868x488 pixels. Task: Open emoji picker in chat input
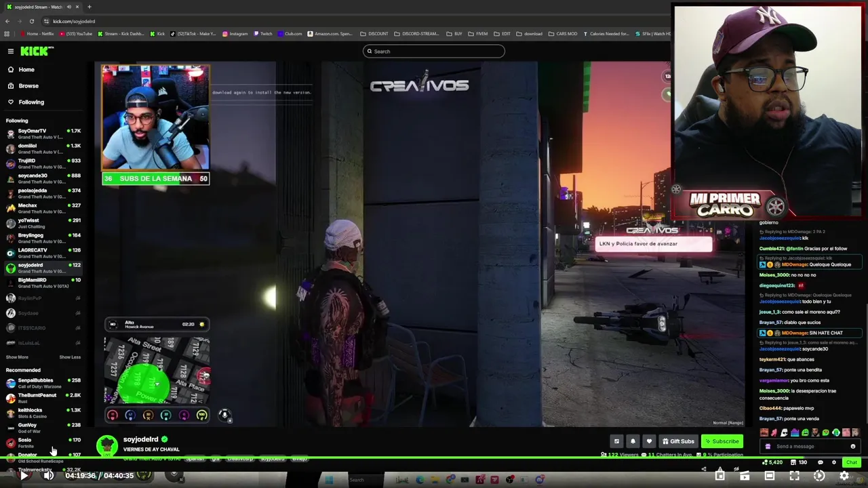click(x=853, y=447)
